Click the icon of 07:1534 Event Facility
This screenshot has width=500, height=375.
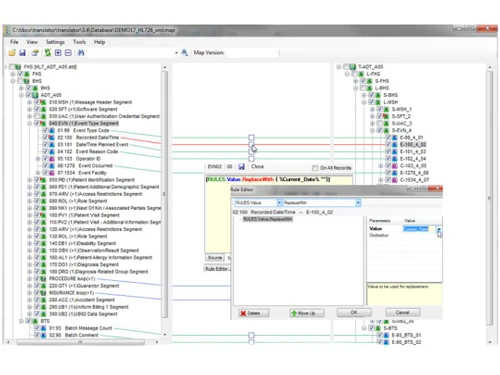click(x=52, y=173)
